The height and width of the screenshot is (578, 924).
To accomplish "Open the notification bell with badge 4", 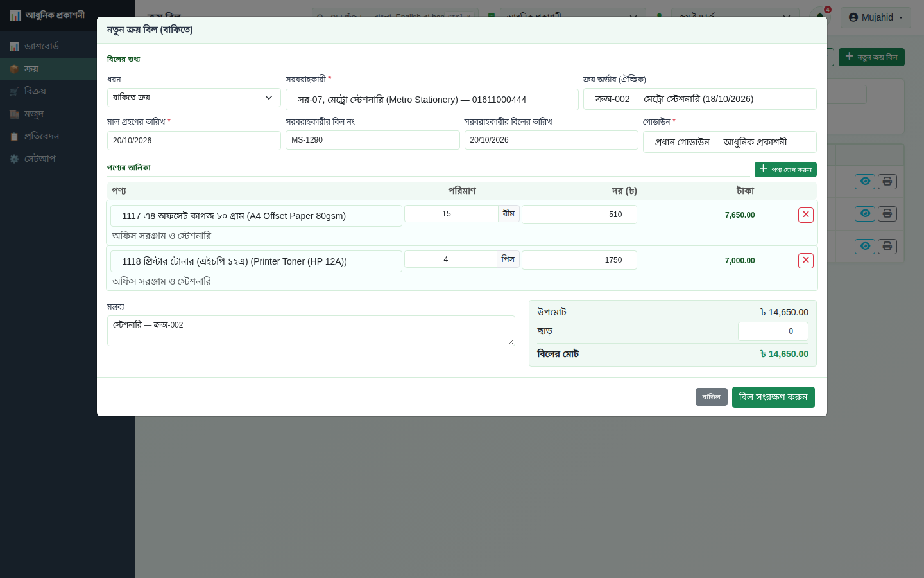I will pyautogui.click(x=820, y=17).
